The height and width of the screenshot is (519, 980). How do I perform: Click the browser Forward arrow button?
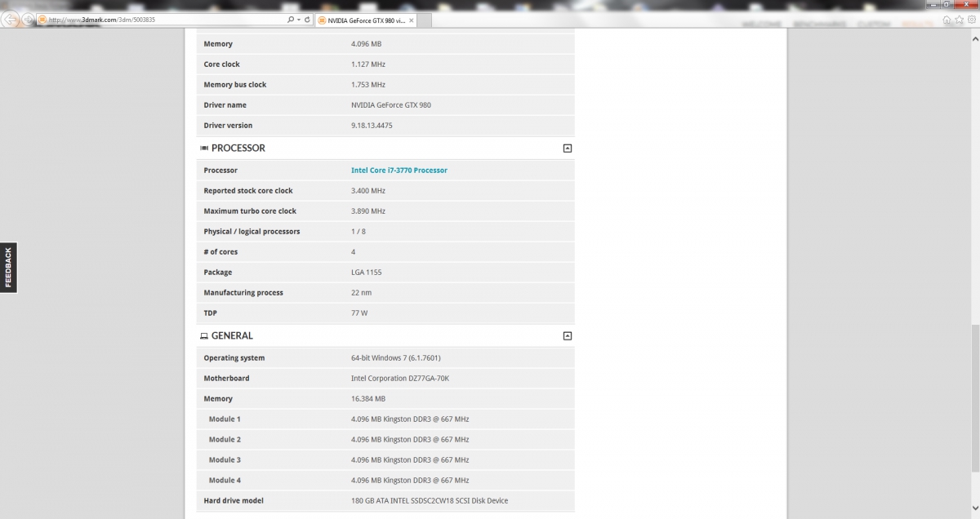[x=29, y=19]
